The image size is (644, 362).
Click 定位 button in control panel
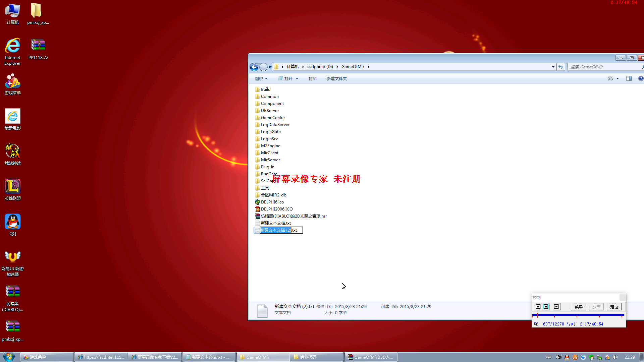(x=614, y=307)
